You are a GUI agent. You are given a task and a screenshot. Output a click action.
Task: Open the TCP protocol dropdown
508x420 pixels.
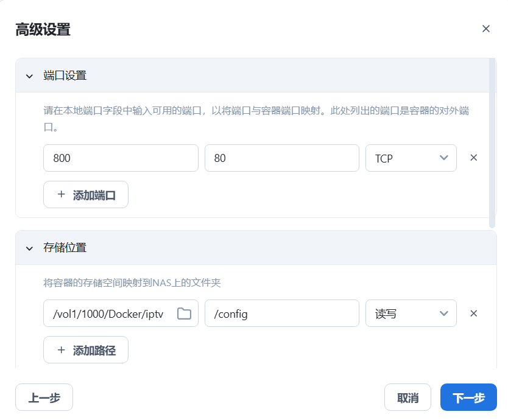(x=411, y=158)
